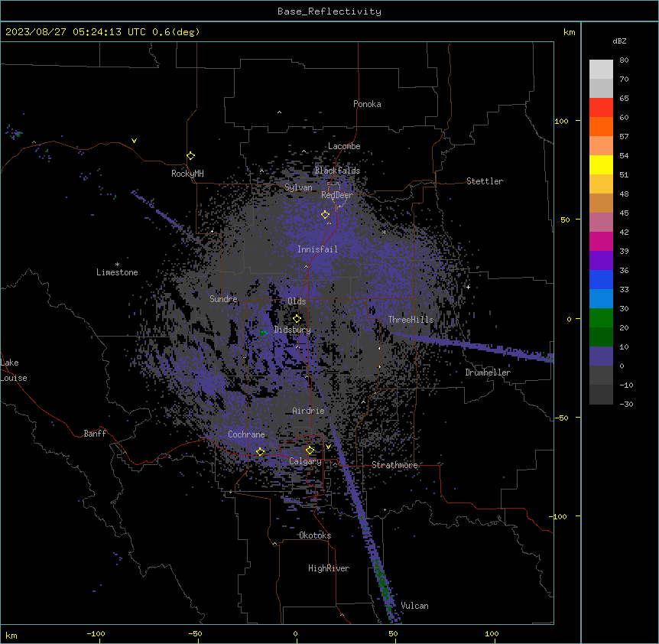Pick the magenta swatch in dBZ legend
Screen dimensions: 659x644
601,242
